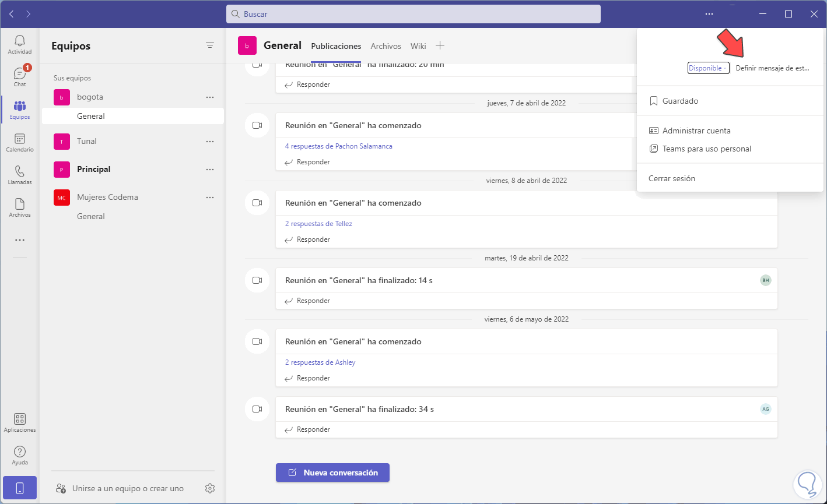Add a tab with plus icon

[440, 45]
